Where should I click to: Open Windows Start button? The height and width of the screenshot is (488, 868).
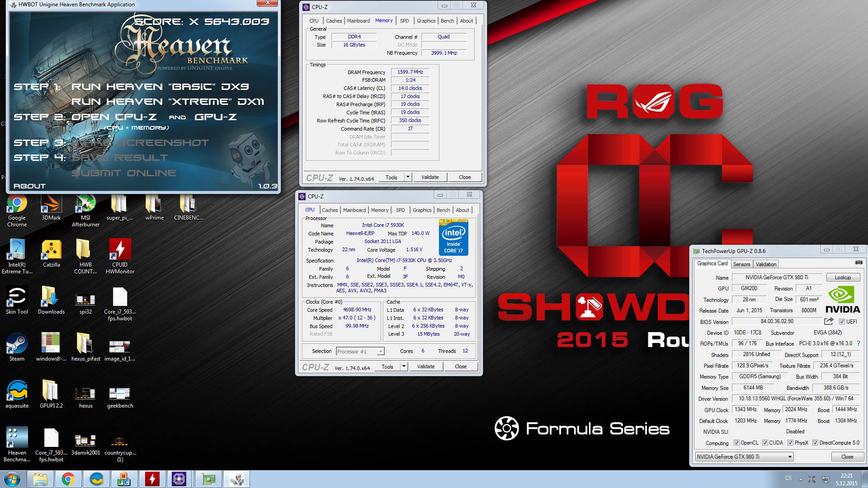click(12, 479)
